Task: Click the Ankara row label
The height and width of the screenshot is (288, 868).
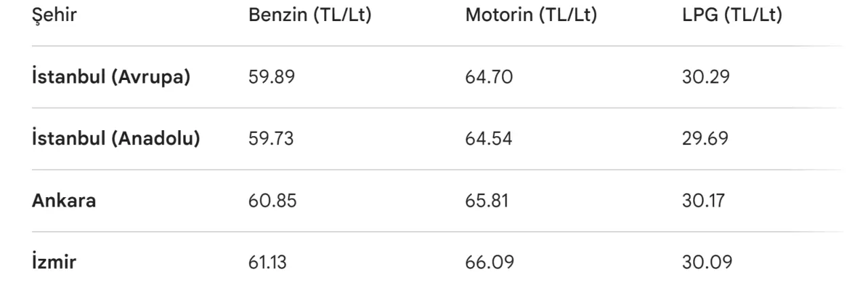Action: (x=64, y=201)
